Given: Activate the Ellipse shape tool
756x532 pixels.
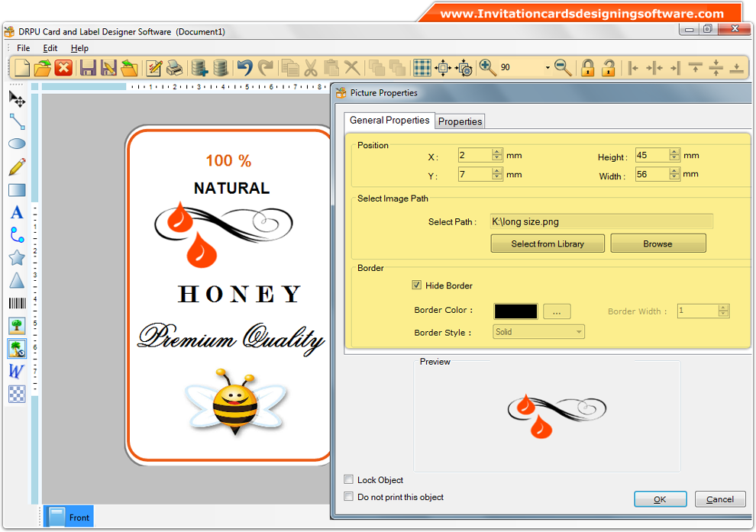Looking at the screenshot, I should [x=17, y=143].
